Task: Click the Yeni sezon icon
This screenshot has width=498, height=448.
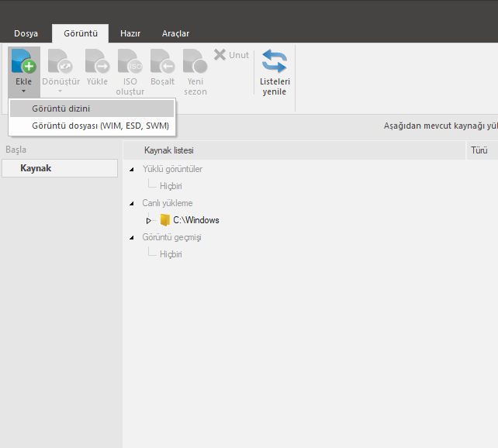Action: [x=195, y=61]
